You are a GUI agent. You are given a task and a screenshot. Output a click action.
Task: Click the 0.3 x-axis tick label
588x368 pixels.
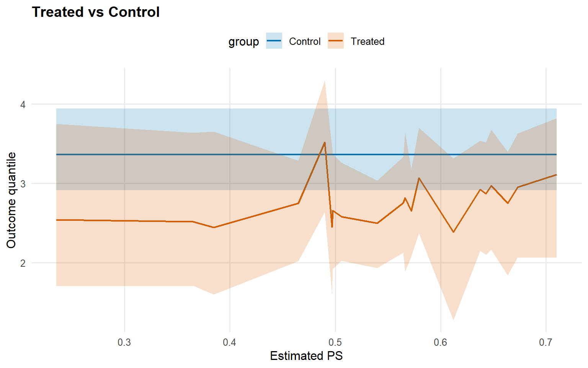(x=124, y=342)
